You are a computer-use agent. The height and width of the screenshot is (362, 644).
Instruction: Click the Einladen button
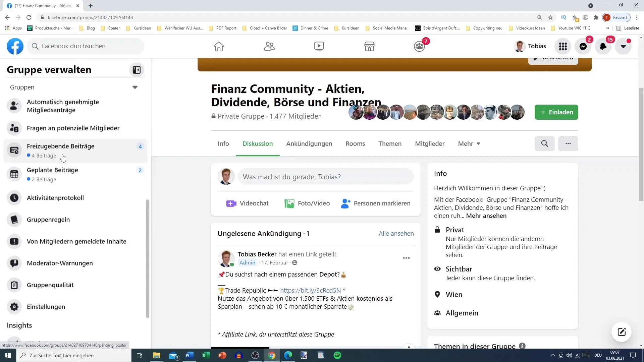[556, 112]
